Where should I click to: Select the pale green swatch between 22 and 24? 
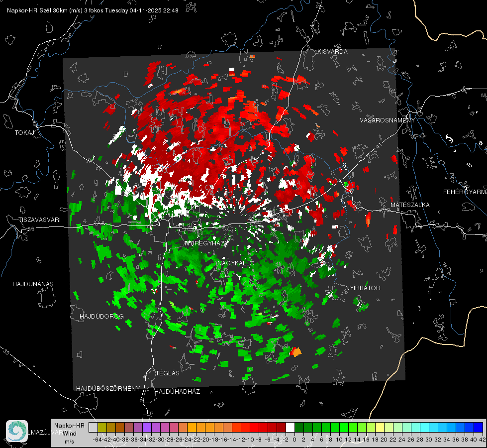click(x=397, y=427)
